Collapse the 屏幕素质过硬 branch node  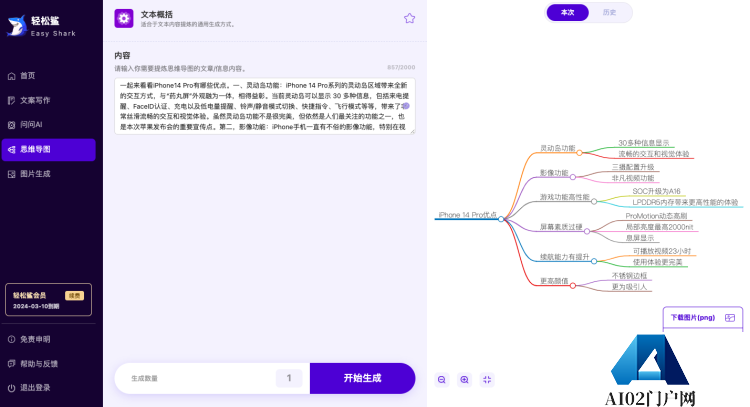pos(587,231)
